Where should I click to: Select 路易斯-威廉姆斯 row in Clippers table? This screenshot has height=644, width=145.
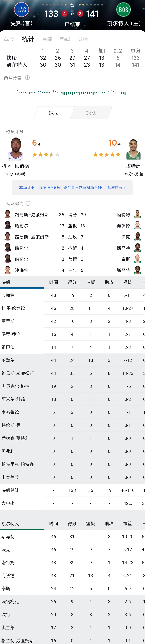point(18,373)
